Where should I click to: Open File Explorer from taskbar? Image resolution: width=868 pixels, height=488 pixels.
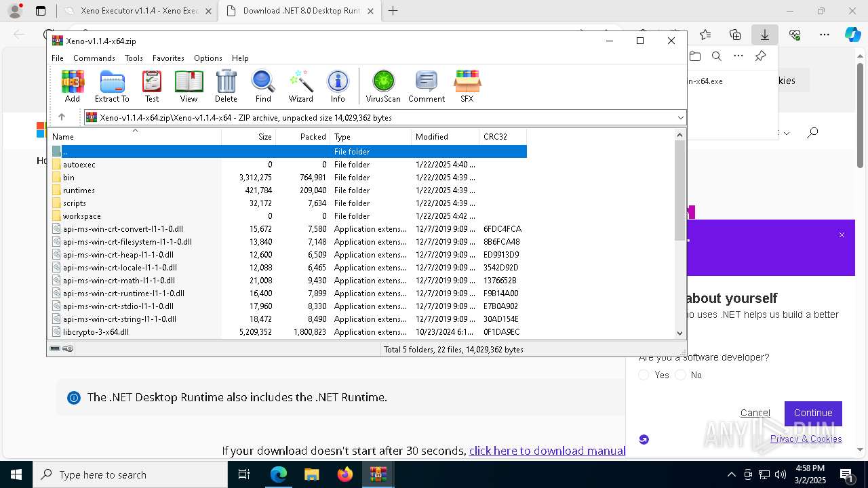click(311, 474)
